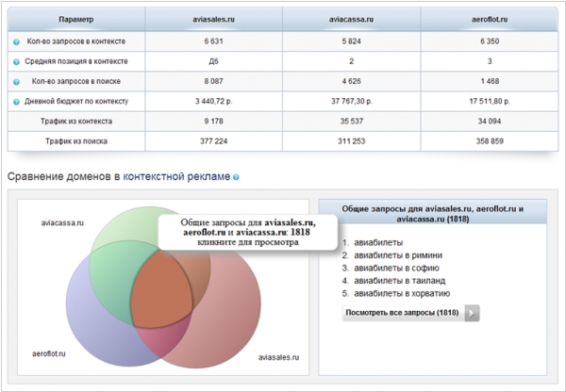Click arrow icon on "Посмотреть все запросы" button
Viewport: 566px width, 392px height.
pyautogui.click(x=472, y=313)
